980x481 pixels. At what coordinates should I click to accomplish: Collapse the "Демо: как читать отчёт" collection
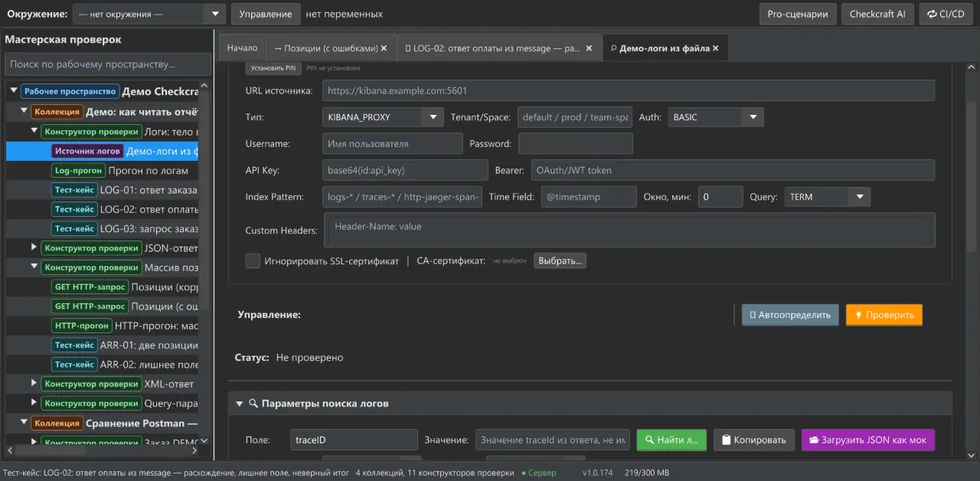click(24, 112)
